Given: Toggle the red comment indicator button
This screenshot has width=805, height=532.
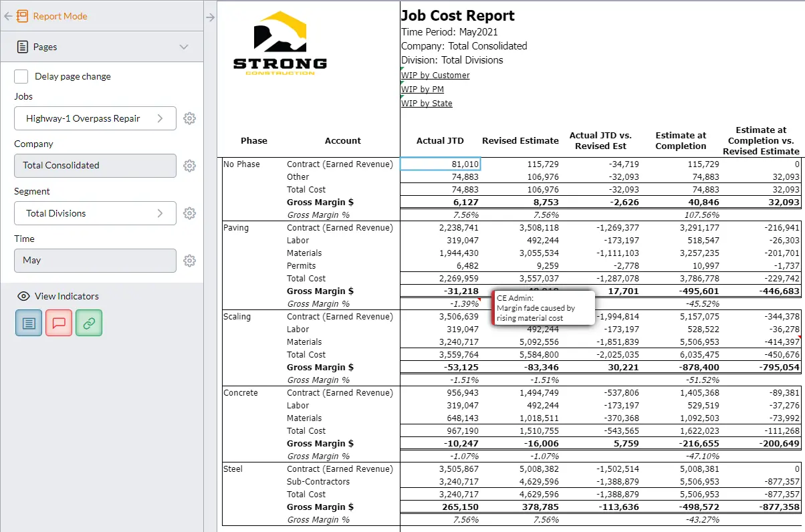Looking at the screenshot, I should coord(59,323).
